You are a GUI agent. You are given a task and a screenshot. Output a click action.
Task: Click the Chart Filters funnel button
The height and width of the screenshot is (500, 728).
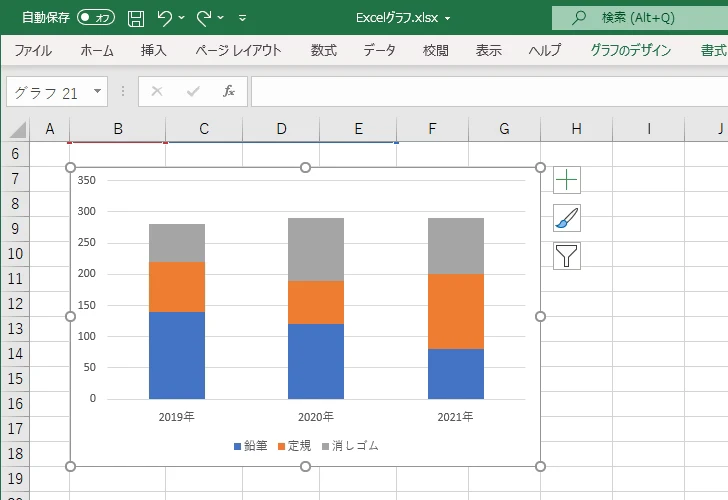pyautogui.click(x=567, y=256)
